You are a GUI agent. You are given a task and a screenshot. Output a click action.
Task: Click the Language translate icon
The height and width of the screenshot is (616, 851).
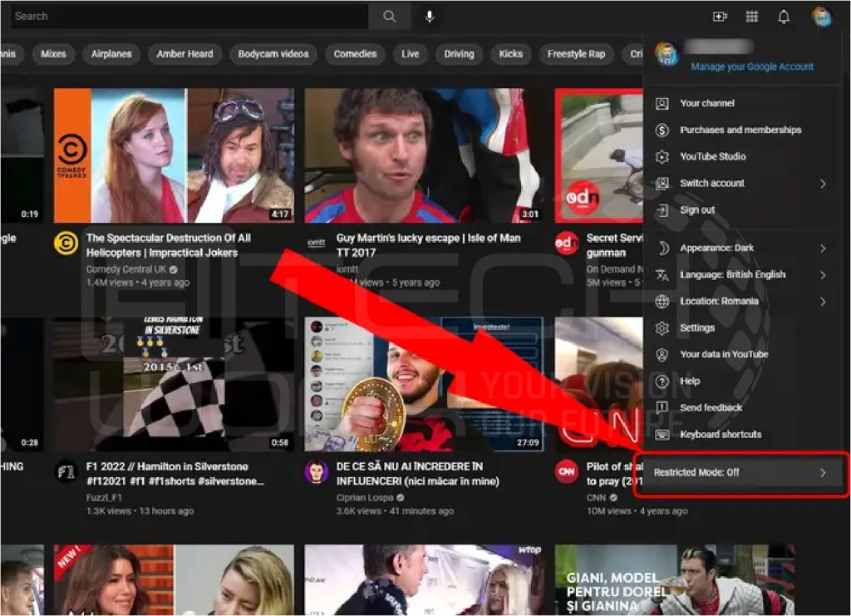pos(662,274)
